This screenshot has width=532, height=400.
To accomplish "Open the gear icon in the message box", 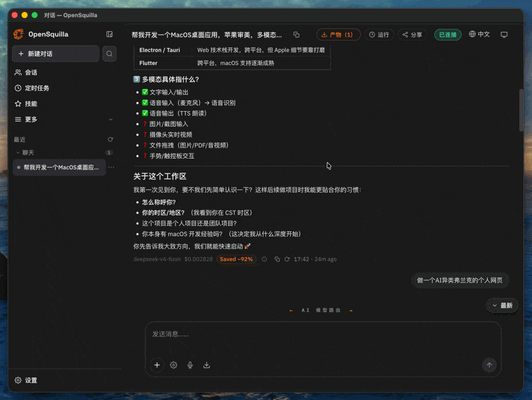I will click(174, 365).
